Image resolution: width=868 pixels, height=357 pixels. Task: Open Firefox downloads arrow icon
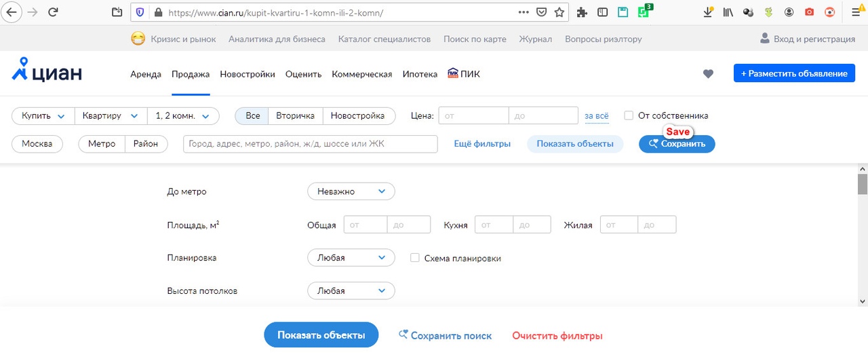(x=708, y=12)
